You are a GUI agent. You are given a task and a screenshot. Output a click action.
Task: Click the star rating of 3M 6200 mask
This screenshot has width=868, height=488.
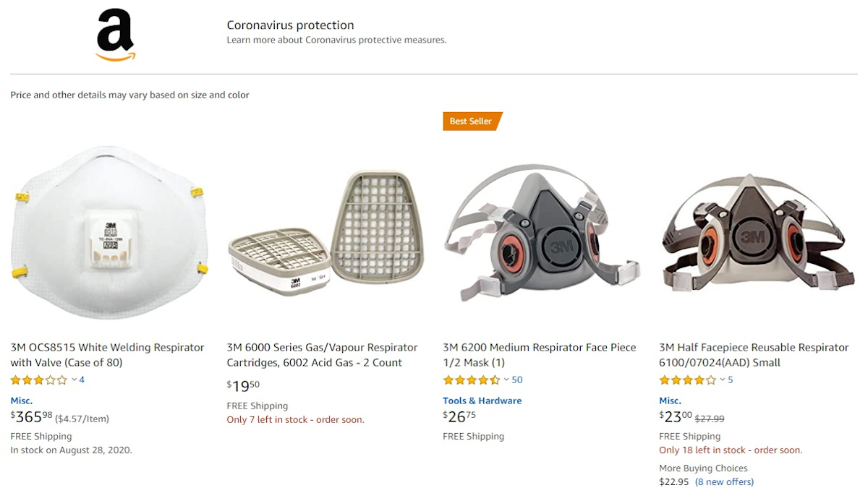[471, 380]
